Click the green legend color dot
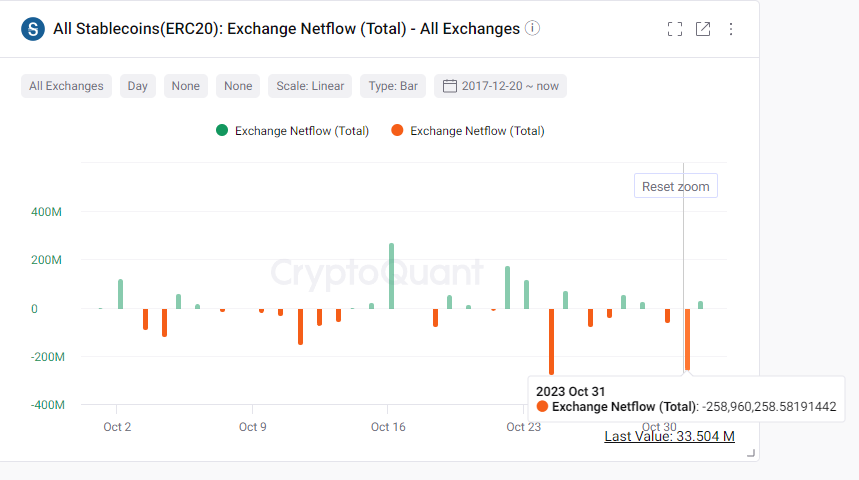 pos(222,130)
